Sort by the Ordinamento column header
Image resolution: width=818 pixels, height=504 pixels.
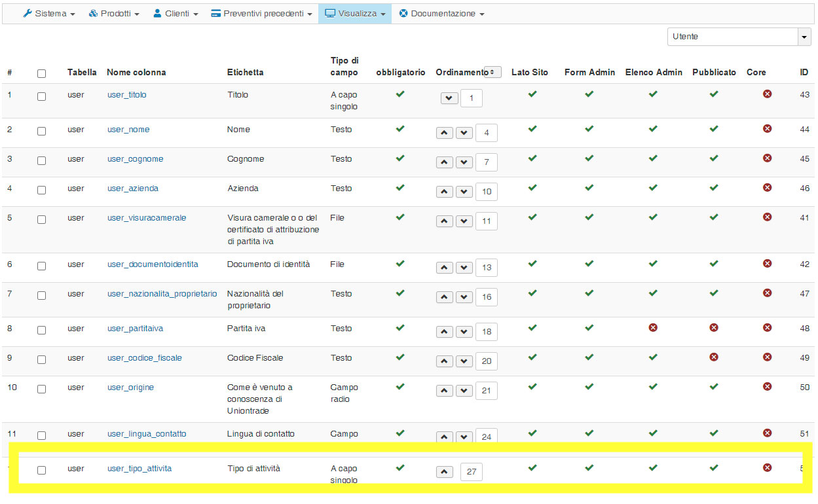click(462, 72)
